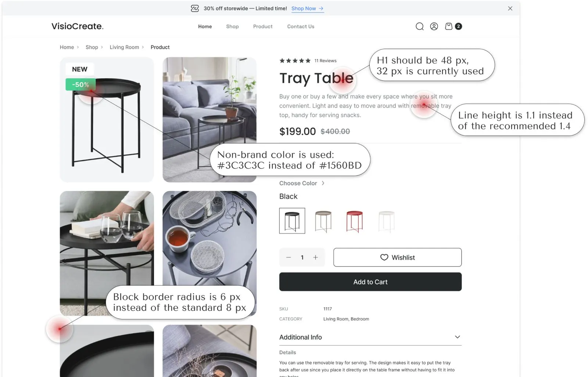Click the discount ticket icon in banner
588x377 pixels.
(195, 8)
